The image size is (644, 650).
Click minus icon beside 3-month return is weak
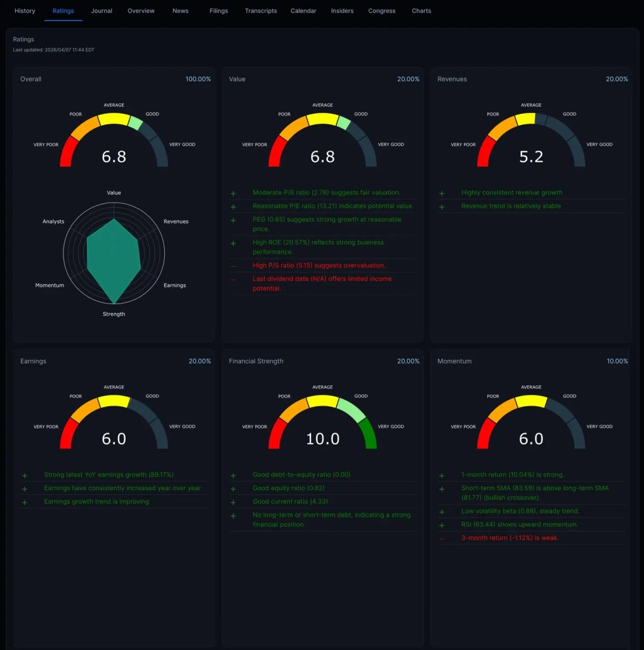click(442, 538)
